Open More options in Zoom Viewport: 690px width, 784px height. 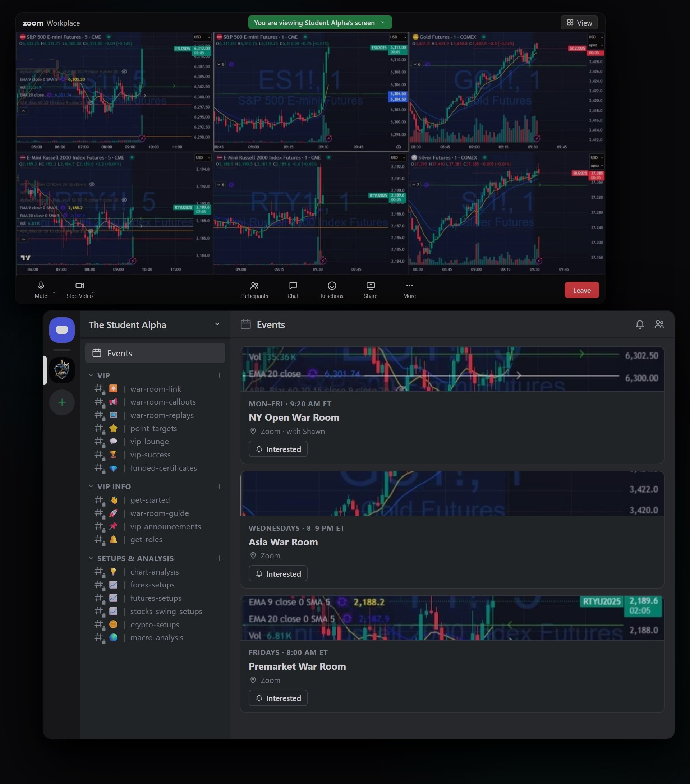point(409,290)
